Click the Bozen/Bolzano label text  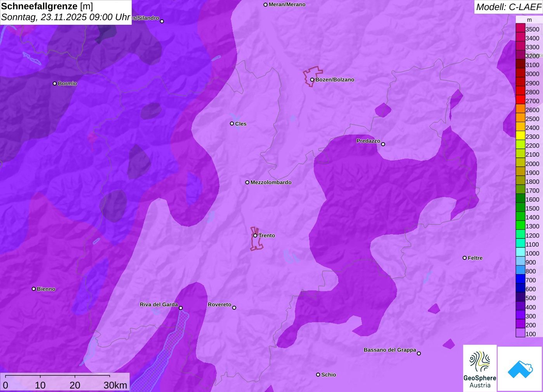click(x=335, y=79)
